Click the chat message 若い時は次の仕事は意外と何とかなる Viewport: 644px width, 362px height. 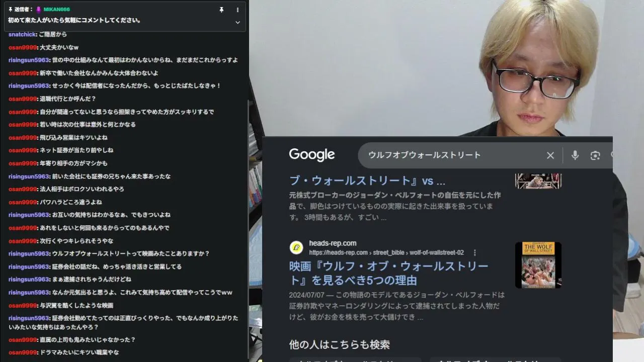(x=88, y=125)
